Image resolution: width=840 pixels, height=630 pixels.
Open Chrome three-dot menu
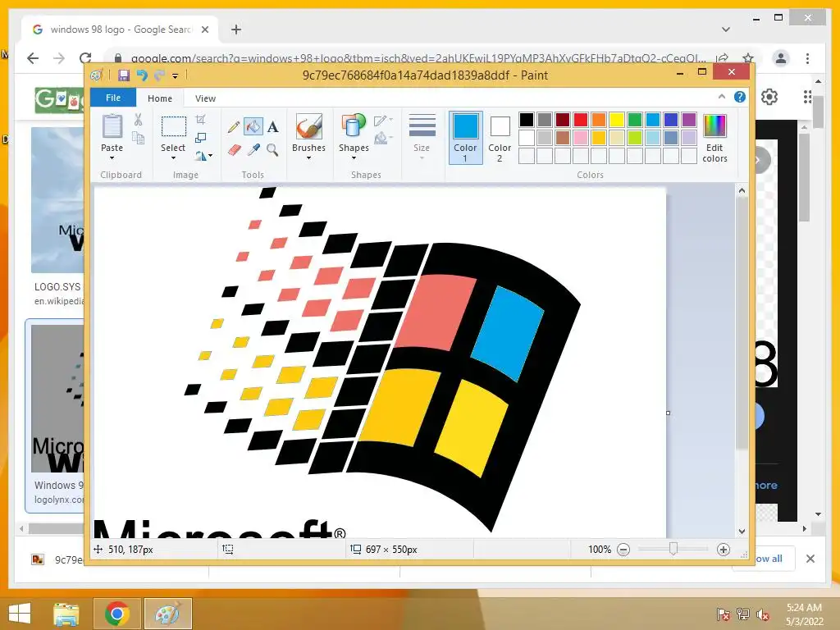pyautogui.click(x=807, y=58)
